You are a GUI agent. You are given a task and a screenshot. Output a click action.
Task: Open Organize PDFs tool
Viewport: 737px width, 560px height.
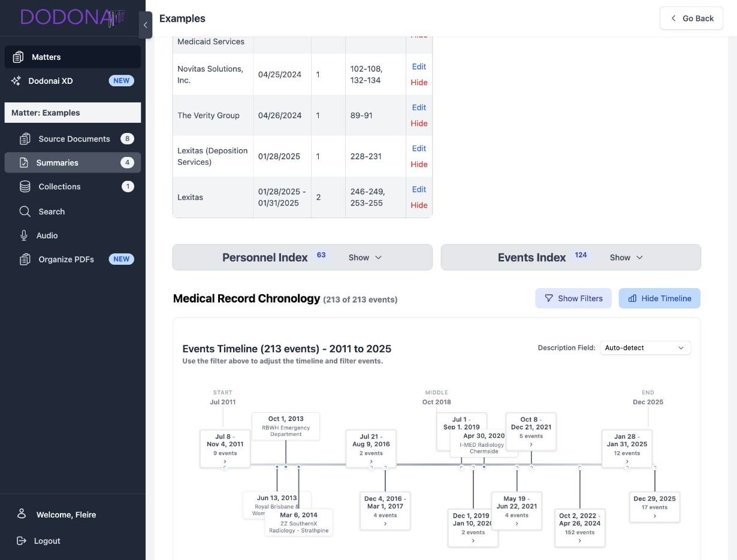click(x=73, y=259)
